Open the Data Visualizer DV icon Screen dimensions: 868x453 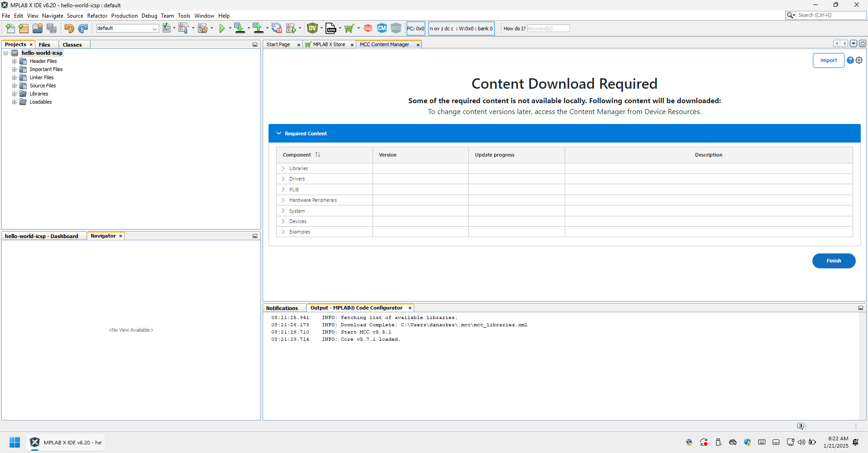click(x=312, y=28)
